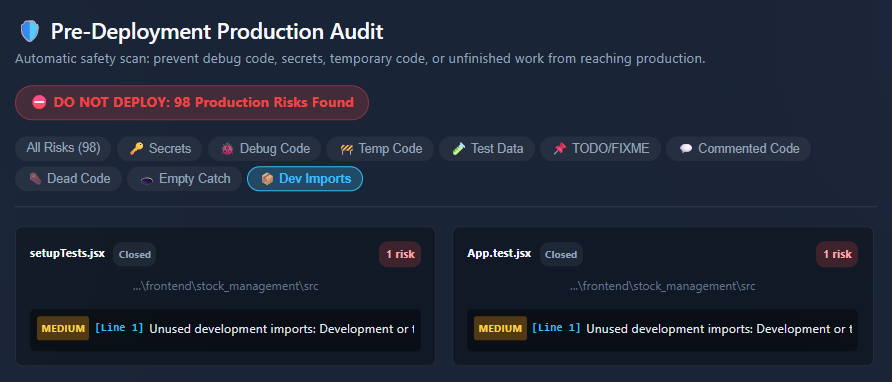Click unused imports message in App.test.jsx card
Screen dimensions: 892x382
point(719,329)
